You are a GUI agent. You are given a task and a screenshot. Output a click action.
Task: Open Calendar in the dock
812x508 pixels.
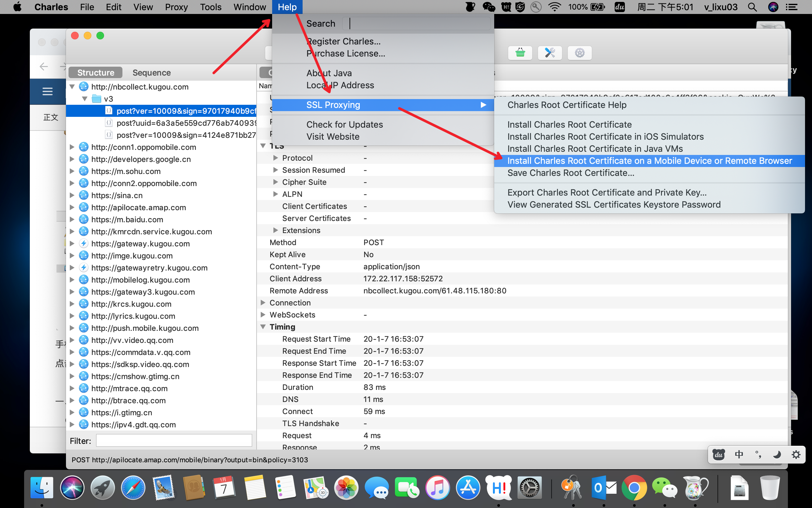[224, 487]
